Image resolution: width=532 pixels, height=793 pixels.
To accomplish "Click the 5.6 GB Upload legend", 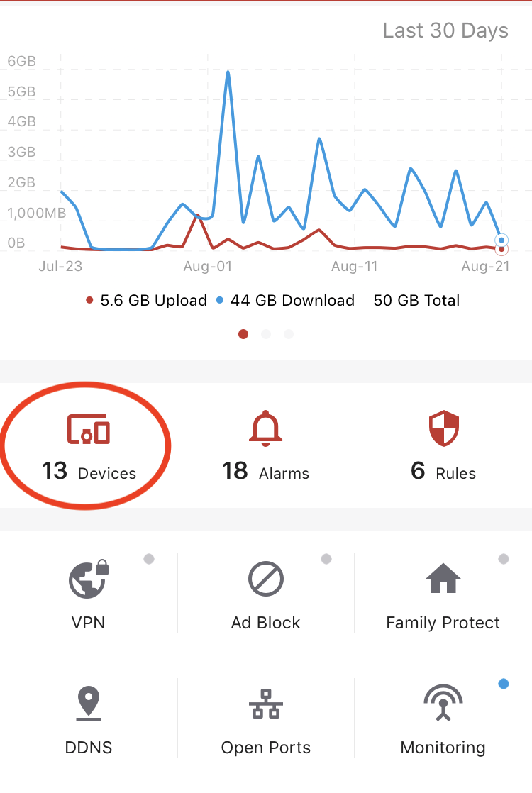I will point(147,301).
